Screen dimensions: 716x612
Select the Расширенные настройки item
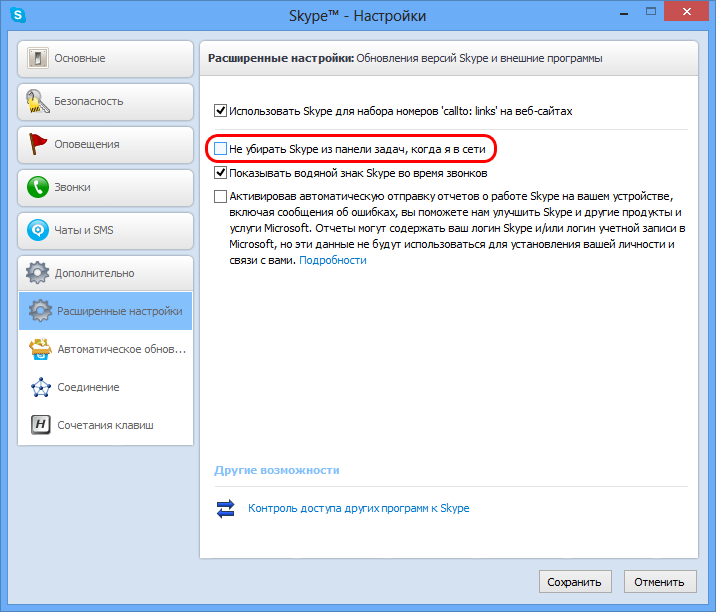tap(105, 311)
